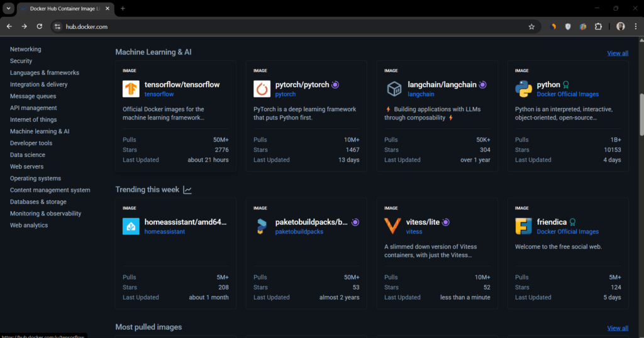Open the Chrome three-dot menu
The width and height of the screenshot is (644, 338).
pos(636,26)
